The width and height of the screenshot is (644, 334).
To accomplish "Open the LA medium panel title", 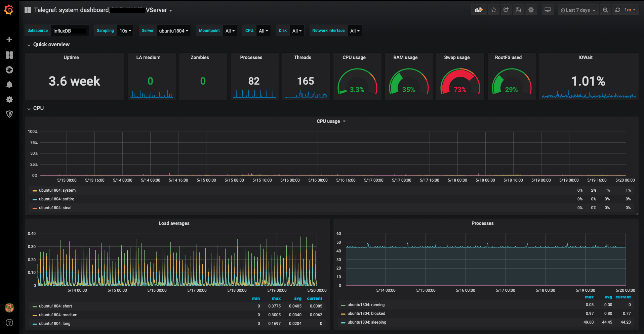I will pyautogui.click(x=148, y=57).
